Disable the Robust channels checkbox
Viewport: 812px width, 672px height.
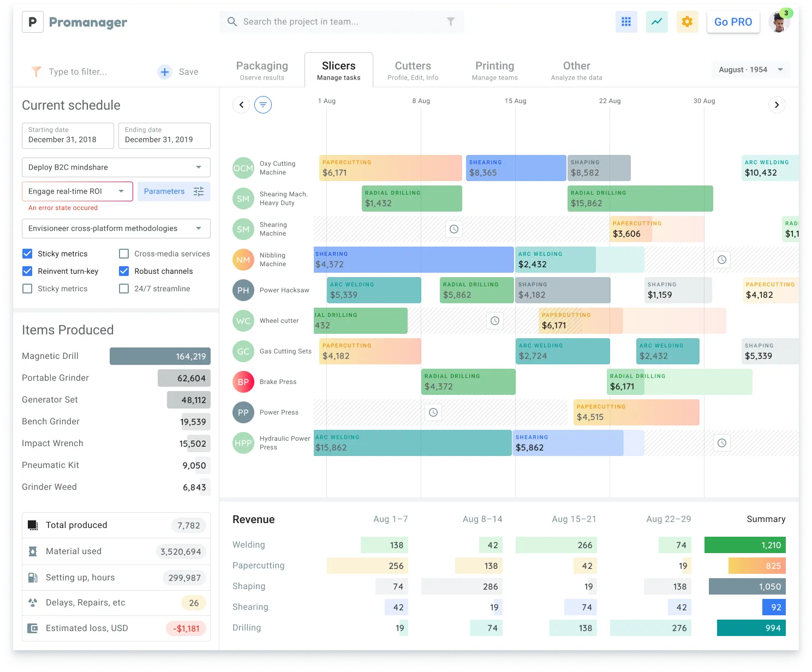point(124,271)
